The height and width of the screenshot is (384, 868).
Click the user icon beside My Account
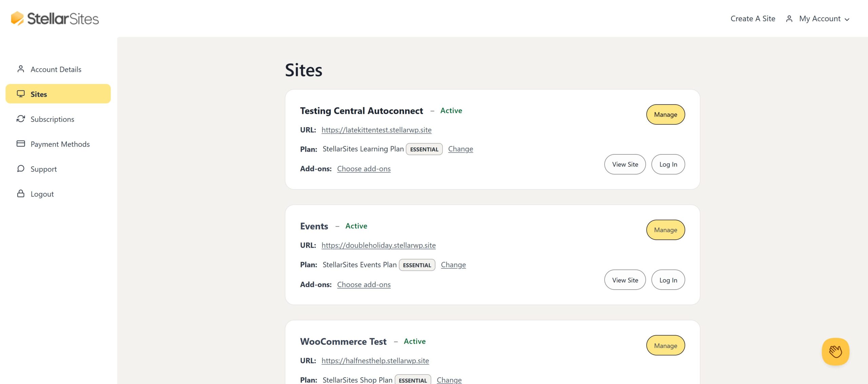tap(789, 19)
